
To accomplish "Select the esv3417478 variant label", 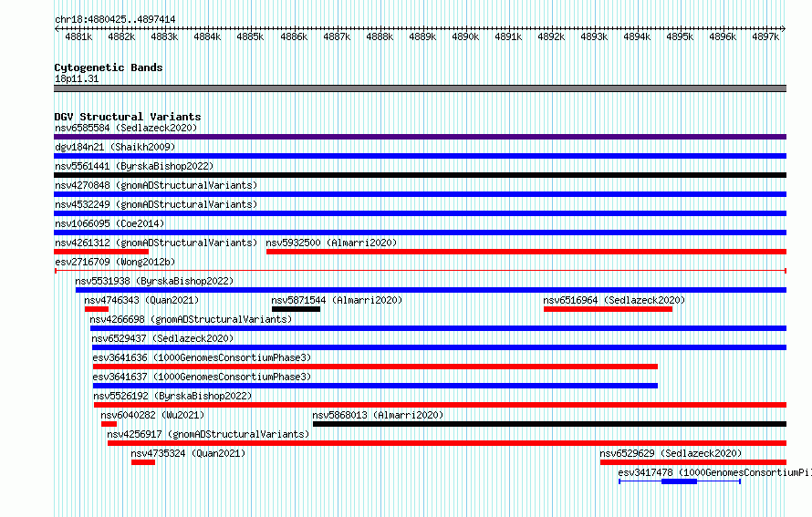I will pos(714,472).
